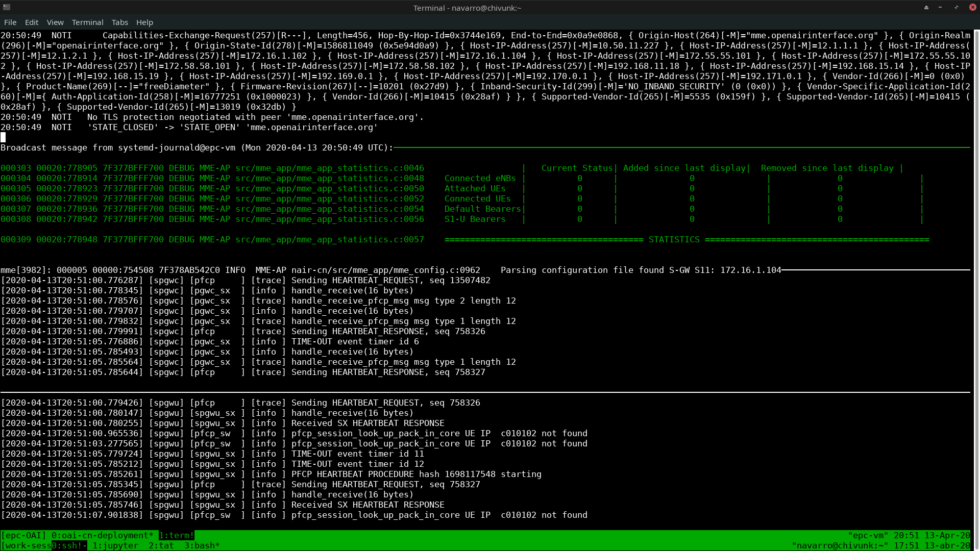This screenshot has height=551, width=980.
Task: Switch to the 1:jupyter tmux window
Action: coord(115,545)
